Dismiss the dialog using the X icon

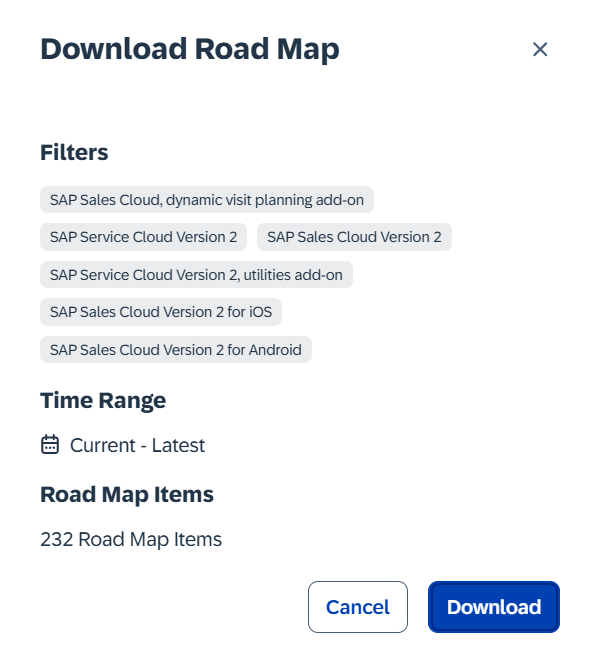point(540,49)
